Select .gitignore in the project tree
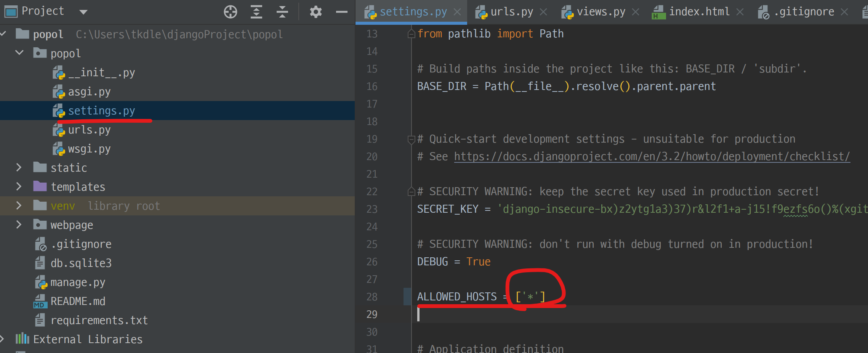This screenshot has width=868, height=353. (81, 244)
